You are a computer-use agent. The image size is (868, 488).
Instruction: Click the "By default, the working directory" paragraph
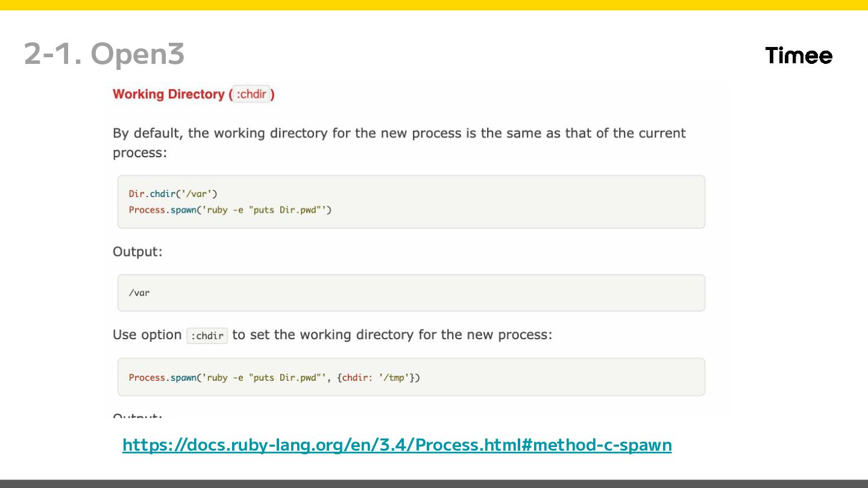(x=399, y=133)
